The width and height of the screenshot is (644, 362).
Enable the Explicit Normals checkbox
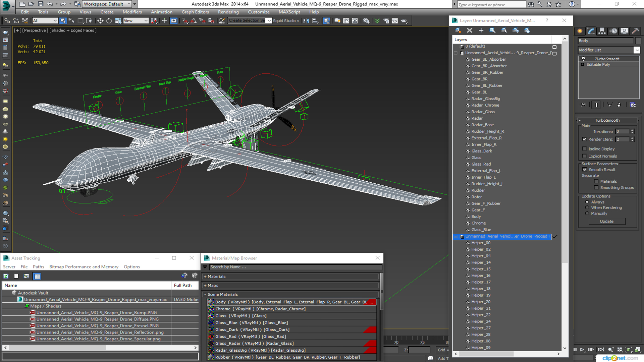point(584,156)
